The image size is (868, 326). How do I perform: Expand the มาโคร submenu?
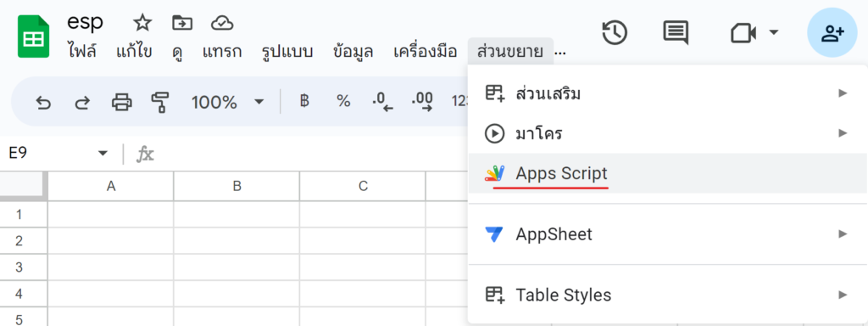coord(667,133)
